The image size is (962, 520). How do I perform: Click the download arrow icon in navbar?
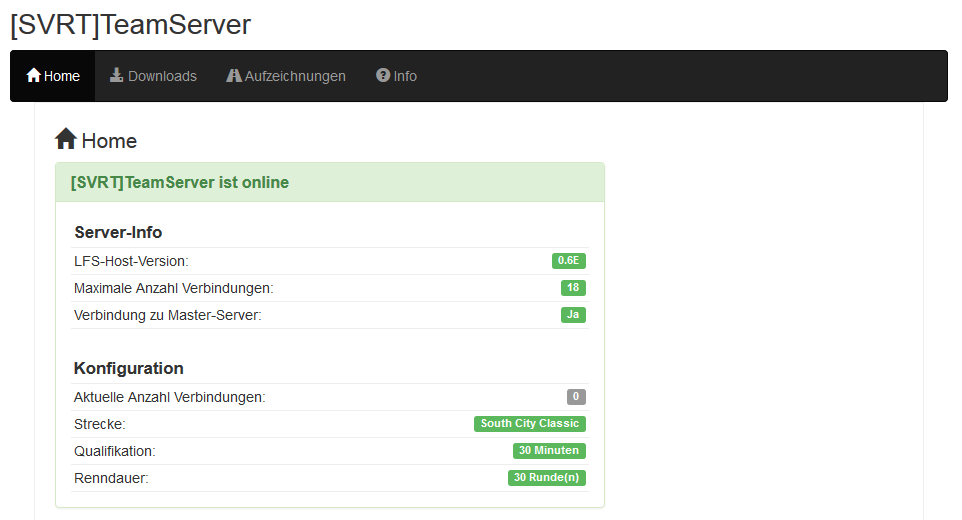coord(117,75)
